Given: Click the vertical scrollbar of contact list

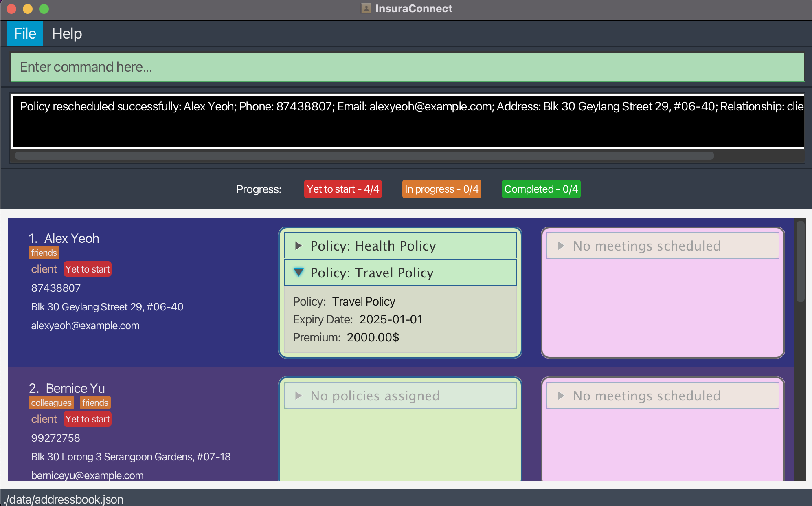Looking at the screenshot, I should 800,261.
